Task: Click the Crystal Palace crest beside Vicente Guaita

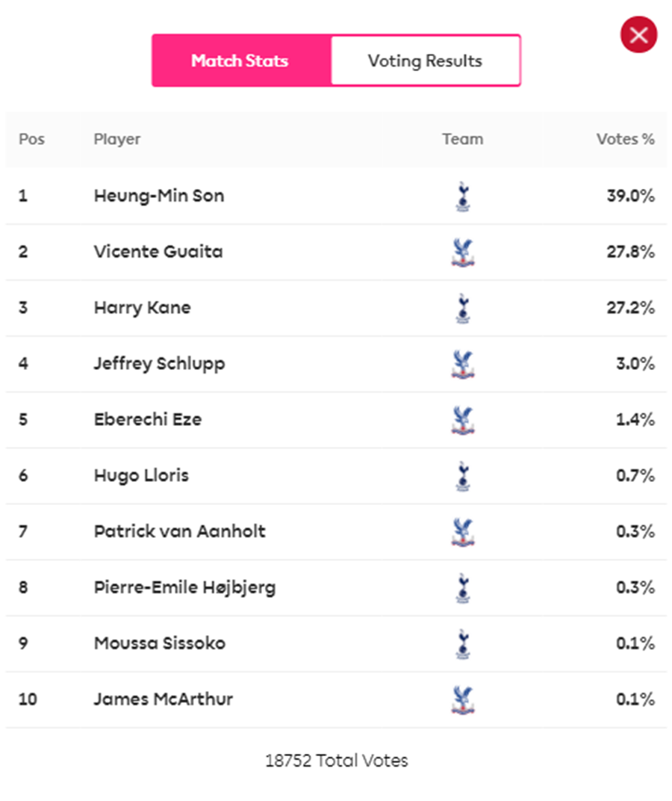Action: click(x=463, y=253)
